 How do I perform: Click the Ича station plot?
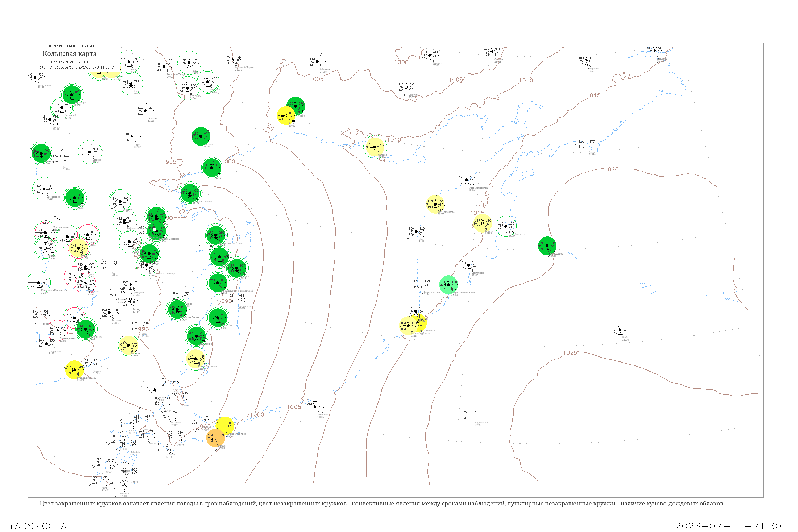coord(416,231)
